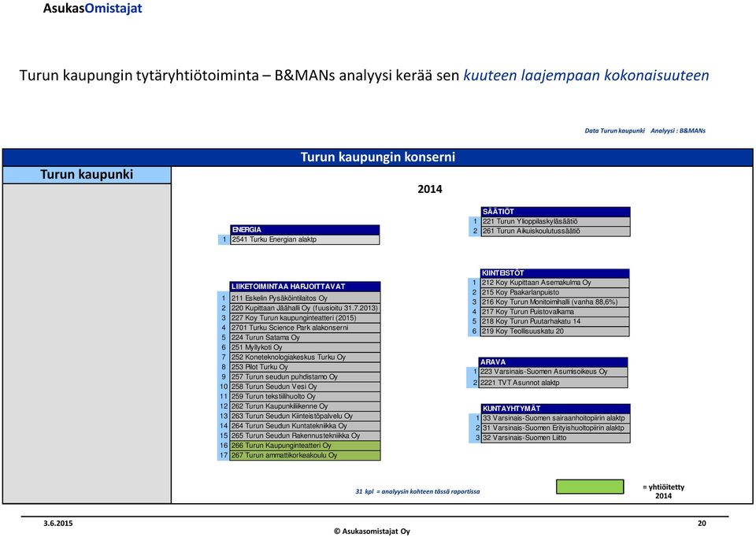Select '32 Varsinais-Suomen Liitto' row
Image resolution: width=756 pixels, height=537 pixels.
coord(555,438)
